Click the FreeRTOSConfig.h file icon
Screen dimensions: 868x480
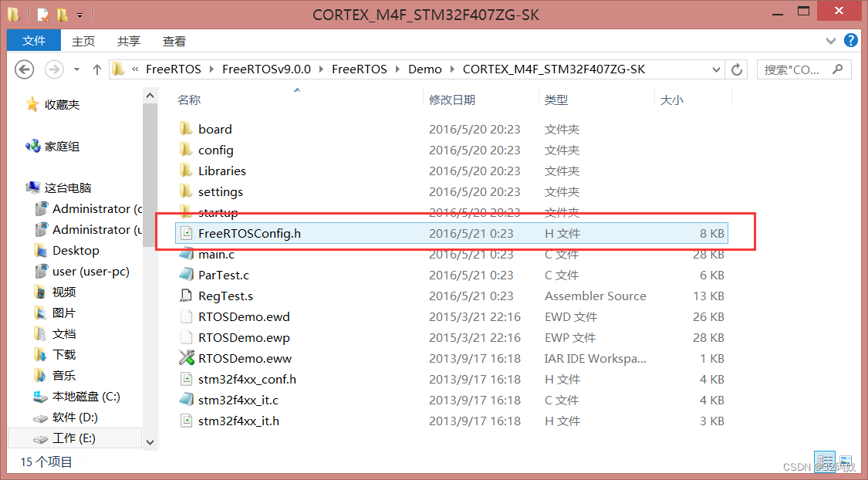(x=186, y=233)
